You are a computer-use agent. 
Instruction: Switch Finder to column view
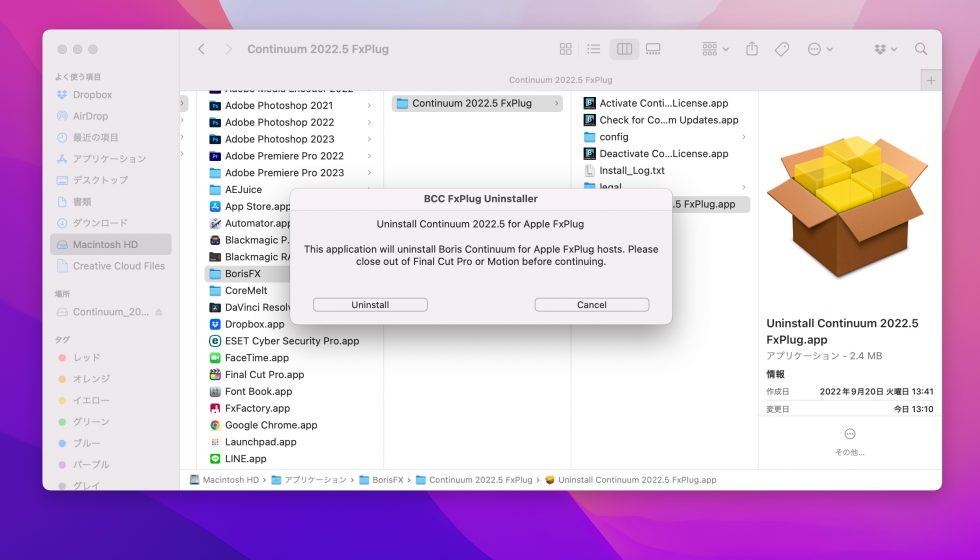click(x=624, y=49)
